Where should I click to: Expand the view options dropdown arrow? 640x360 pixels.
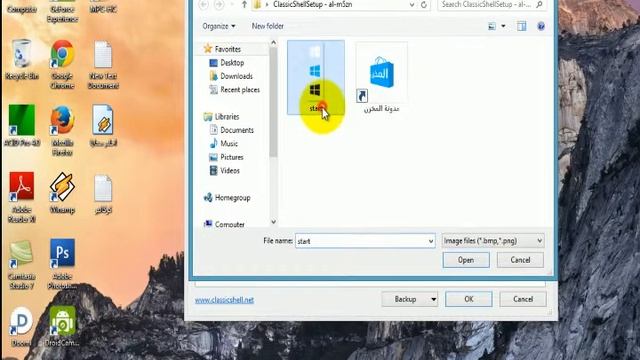pyautogui.click(x=503, y=26)
